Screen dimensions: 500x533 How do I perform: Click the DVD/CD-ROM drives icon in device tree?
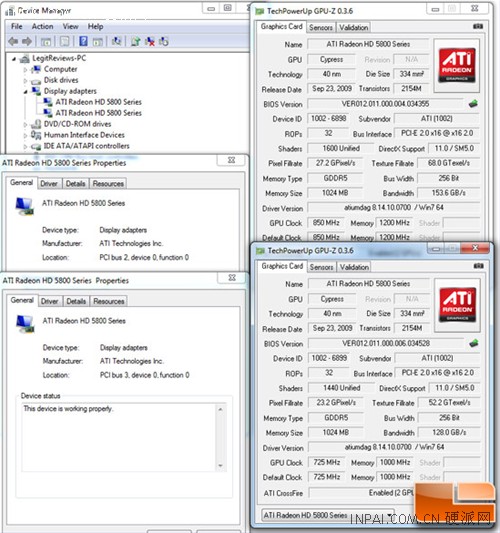pos(36,124)
